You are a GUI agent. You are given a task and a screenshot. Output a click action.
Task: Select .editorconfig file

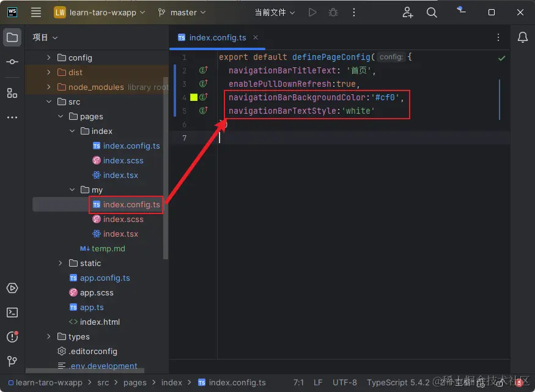[x=87, y=351]
